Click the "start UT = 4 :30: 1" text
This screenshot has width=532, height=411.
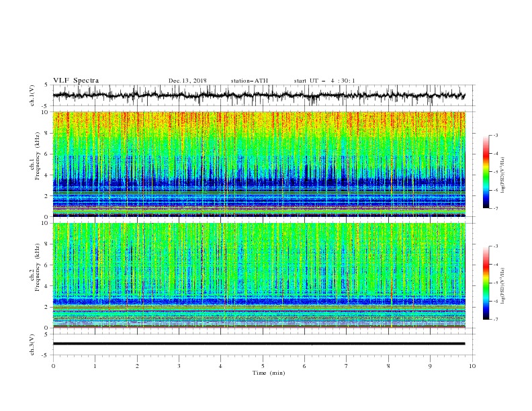tap(324, 81)
